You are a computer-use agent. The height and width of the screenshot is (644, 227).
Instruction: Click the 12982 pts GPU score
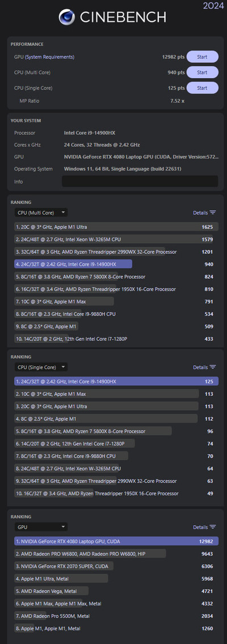[x=173, y=57]
